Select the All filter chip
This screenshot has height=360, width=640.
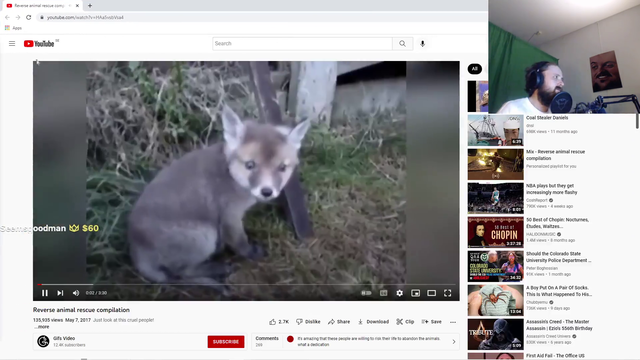474,69
